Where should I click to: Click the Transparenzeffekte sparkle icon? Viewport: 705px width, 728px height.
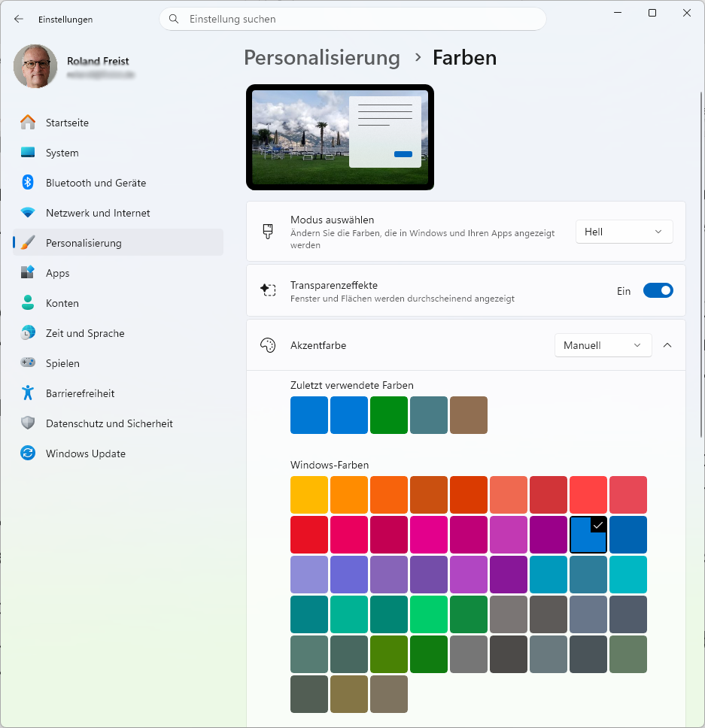pyautogui.click(x=268, y=290)
